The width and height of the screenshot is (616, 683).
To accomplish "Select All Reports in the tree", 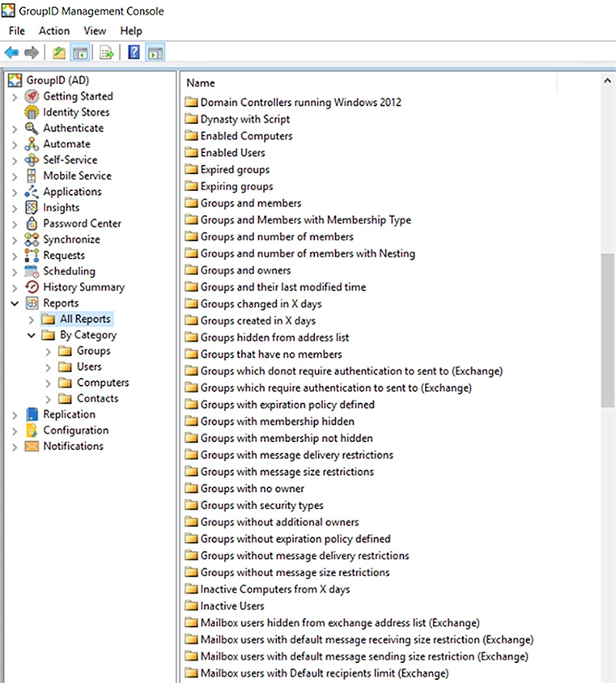I will pyautogui.click(x=85, y=319).
